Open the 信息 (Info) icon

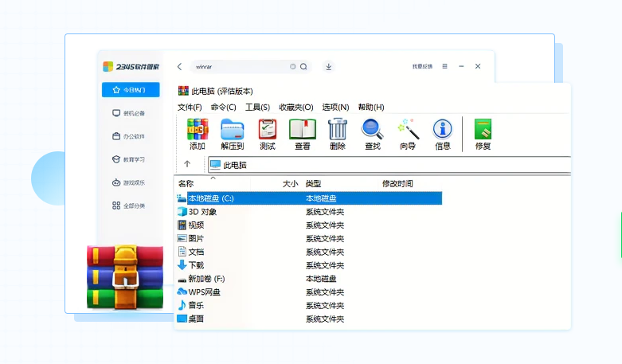pyautogui.click(x=443, y=129)
